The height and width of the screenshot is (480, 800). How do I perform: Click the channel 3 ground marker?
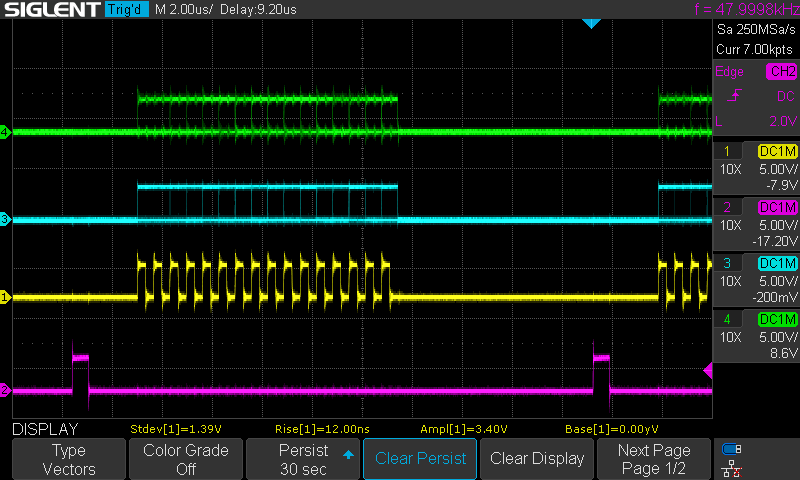point(5,219)
